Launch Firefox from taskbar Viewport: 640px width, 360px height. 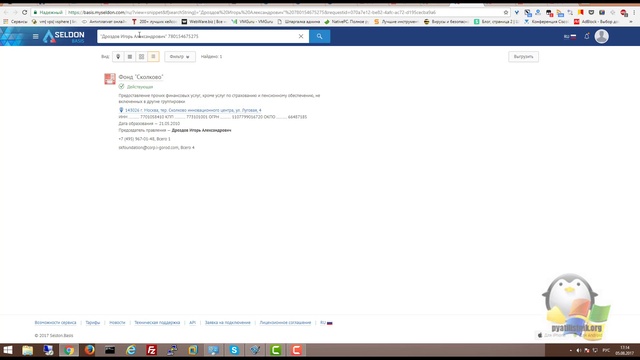(89, 350)
